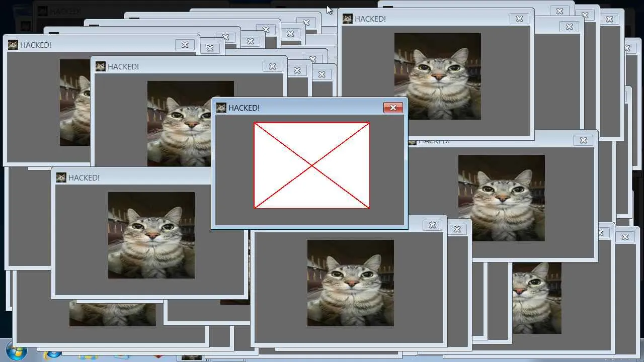Select the HACKED! title of the broken-image window
Image resolution: width=644 pixels, height=362 pixels.
pos(244,108)
